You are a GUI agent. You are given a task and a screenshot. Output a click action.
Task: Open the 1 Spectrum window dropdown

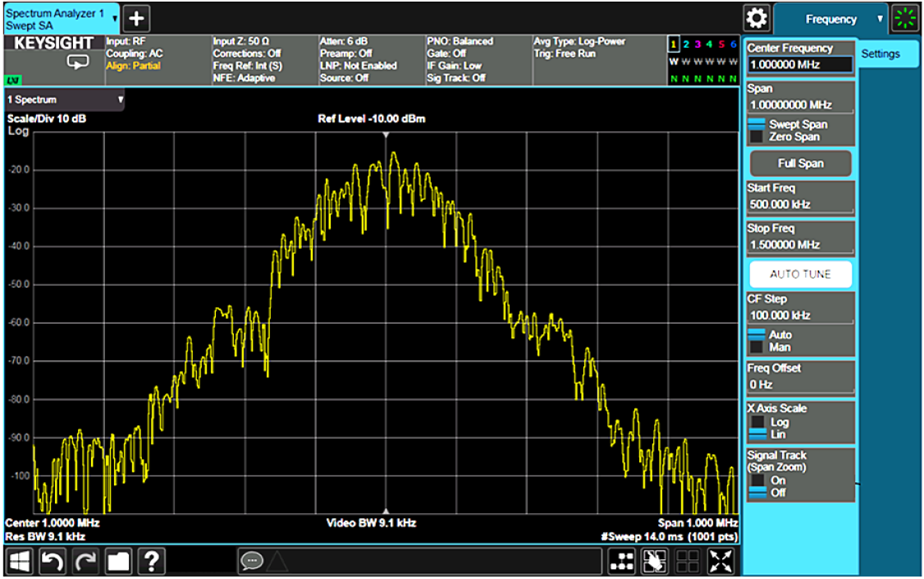(x=65, y=99)
